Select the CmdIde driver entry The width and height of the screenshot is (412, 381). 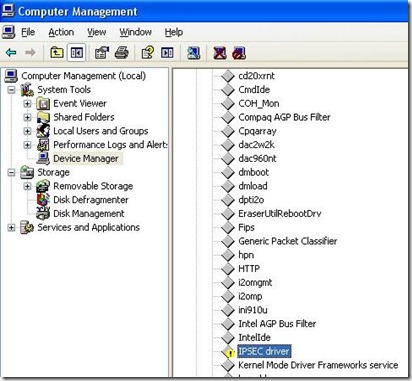click(x=254, y=90)
